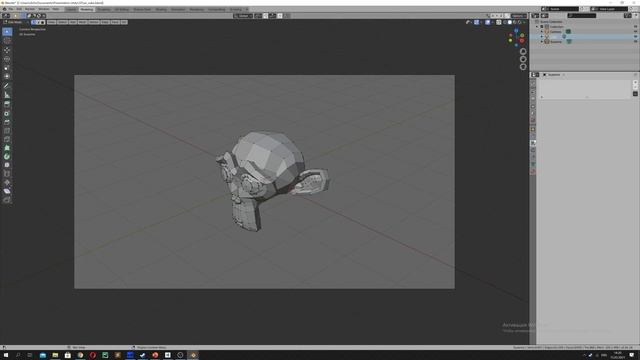Open the Options dropdown in tool settings
Image resolution: width=640 pixels, height=360 pixels.
(x=519, y=16)
